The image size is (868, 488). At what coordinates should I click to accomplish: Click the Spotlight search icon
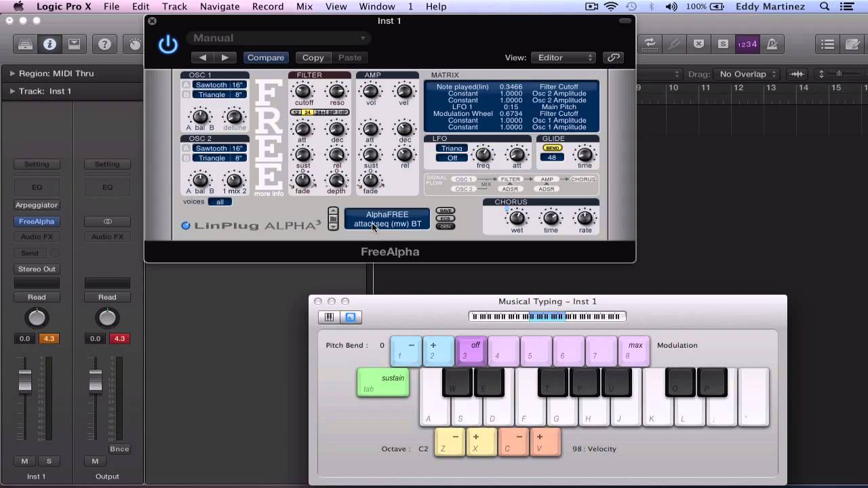coord(825,7)
